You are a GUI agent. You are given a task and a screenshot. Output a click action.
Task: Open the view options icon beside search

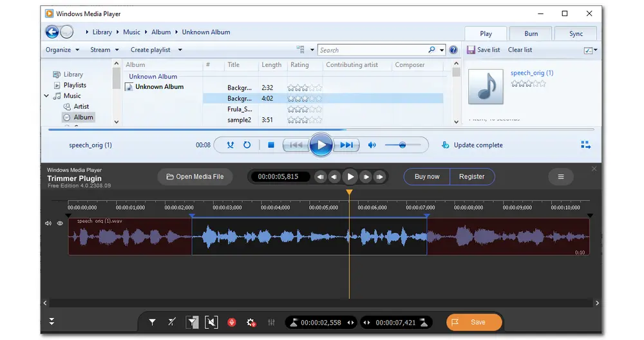coord(301,50)
